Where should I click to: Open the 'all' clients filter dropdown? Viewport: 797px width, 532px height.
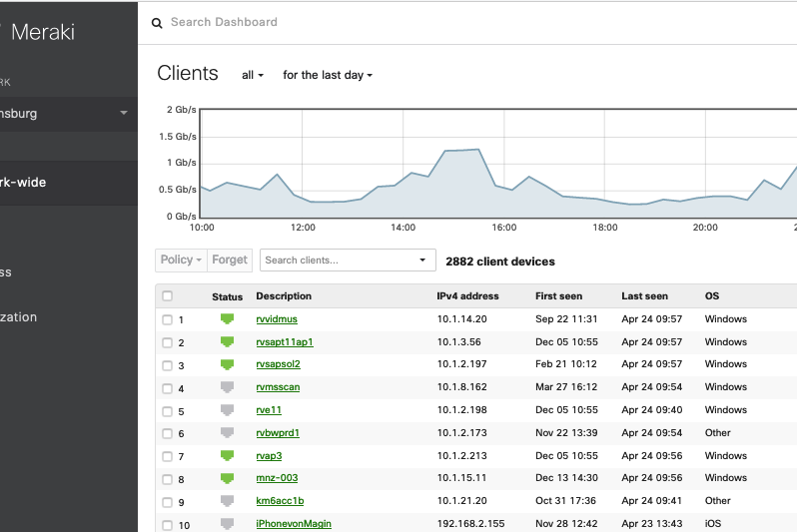(x=253, y=75)
